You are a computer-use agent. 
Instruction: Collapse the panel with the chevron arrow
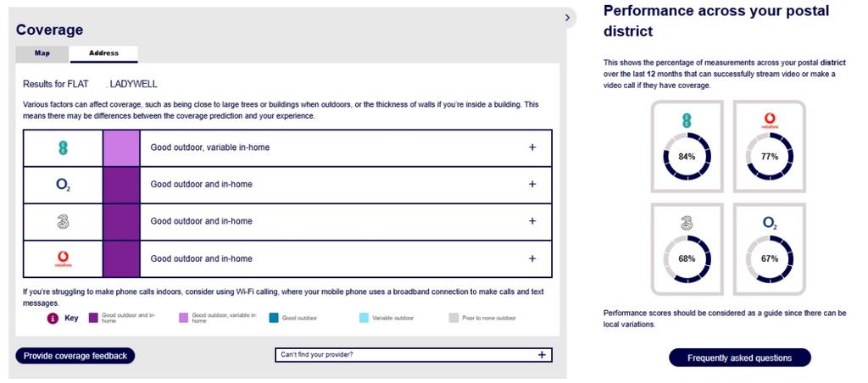point(567,18)
